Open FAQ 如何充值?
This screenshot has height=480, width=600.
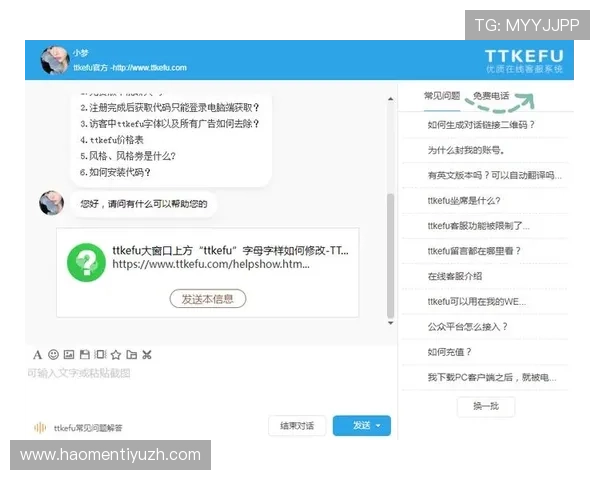tap(450, 352)
